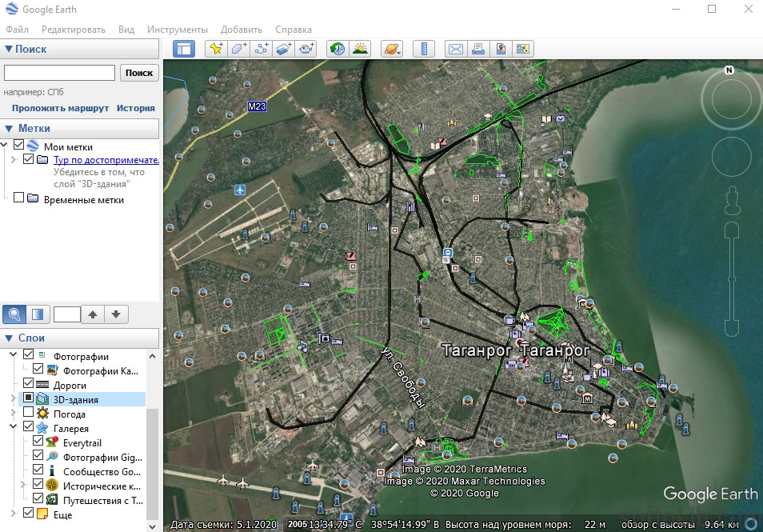The height and width of the screenshot is (532, 763).
Task: Open the Справка menu
Action: 294,30
